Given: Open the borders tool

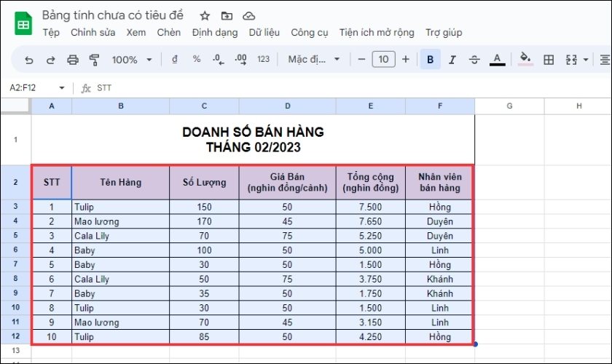Looking at the screenshot, I should tap(549, 60).
